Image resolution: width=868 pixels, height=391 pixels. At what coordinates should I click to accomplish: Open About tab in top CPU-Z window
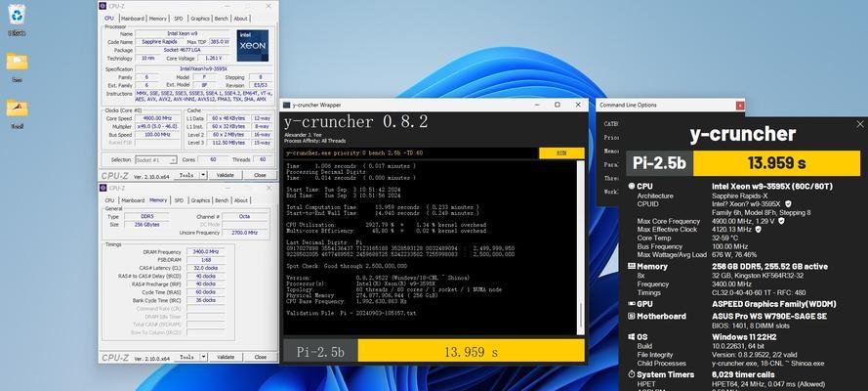coord(240,19)
